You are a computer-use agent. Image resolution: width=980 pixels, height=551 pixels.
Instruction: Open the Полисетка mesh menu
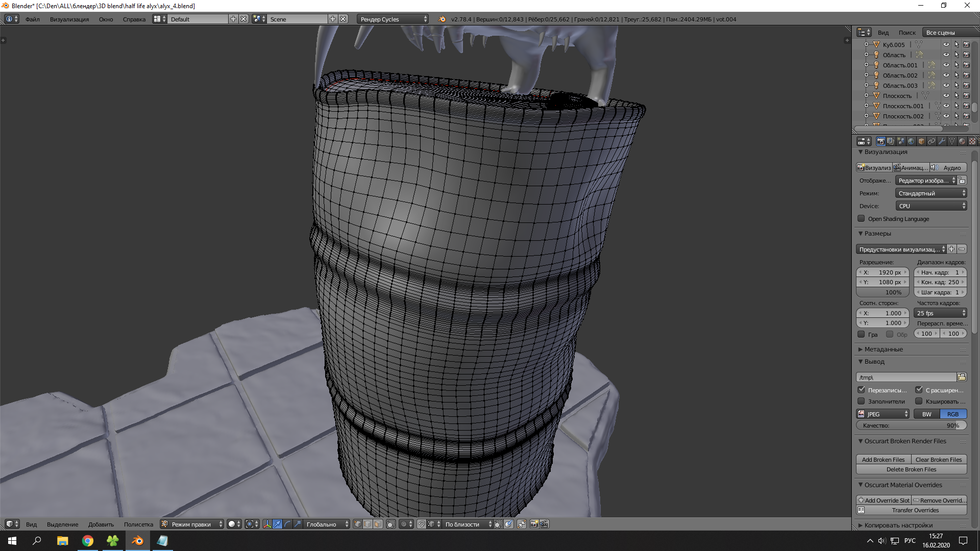pyautogui.click(x=138, y=524)
